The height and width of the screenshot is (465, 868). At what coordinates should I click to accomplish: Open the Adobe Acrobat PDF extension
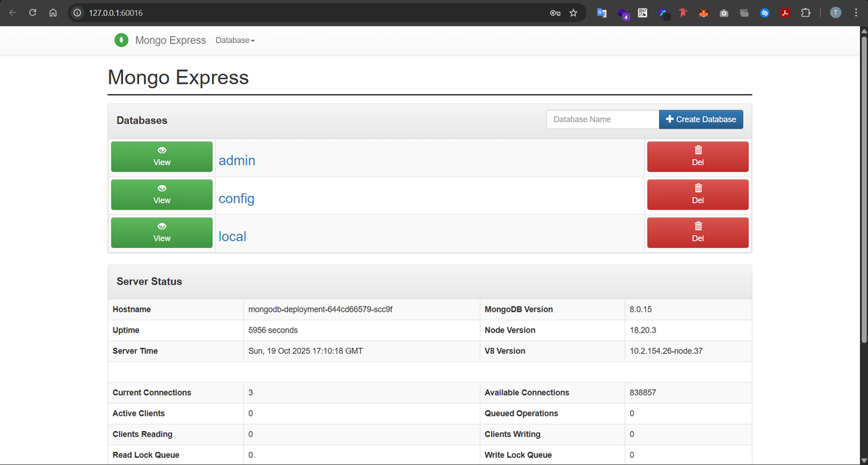[785, 13]
